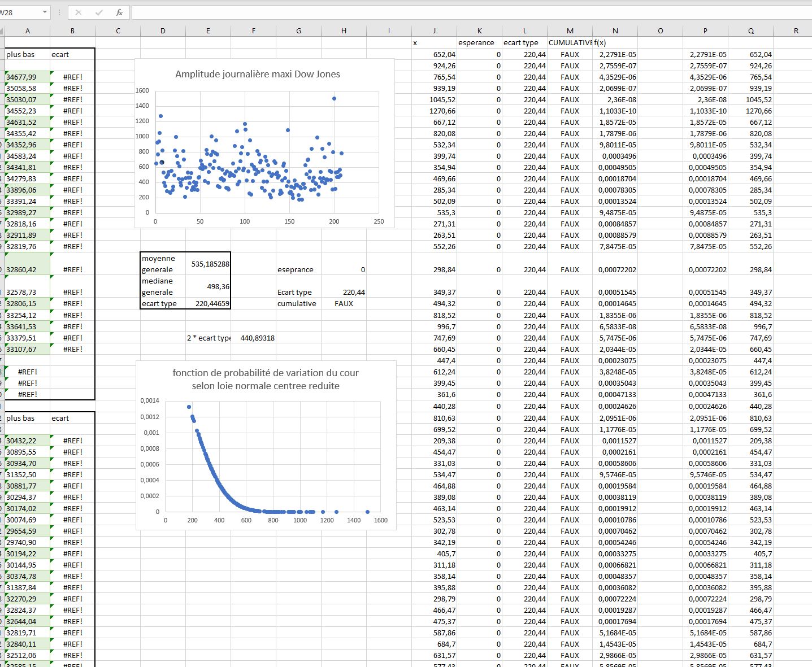Click the outlier point near 1500 in the scatter chart
This screenshot has width=812, height=667.
pyautogui.click(x=334, y=98)
